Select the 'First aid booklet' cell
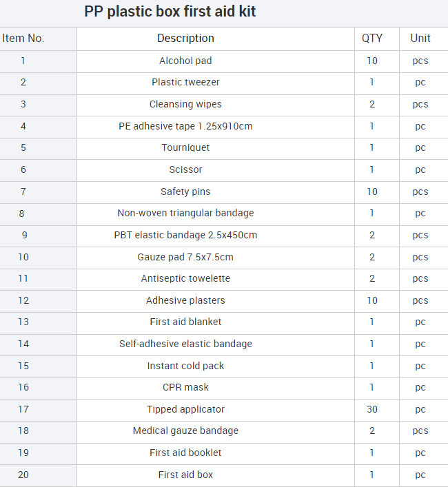This screenshot has width=448, height=487. click(185, 453)
